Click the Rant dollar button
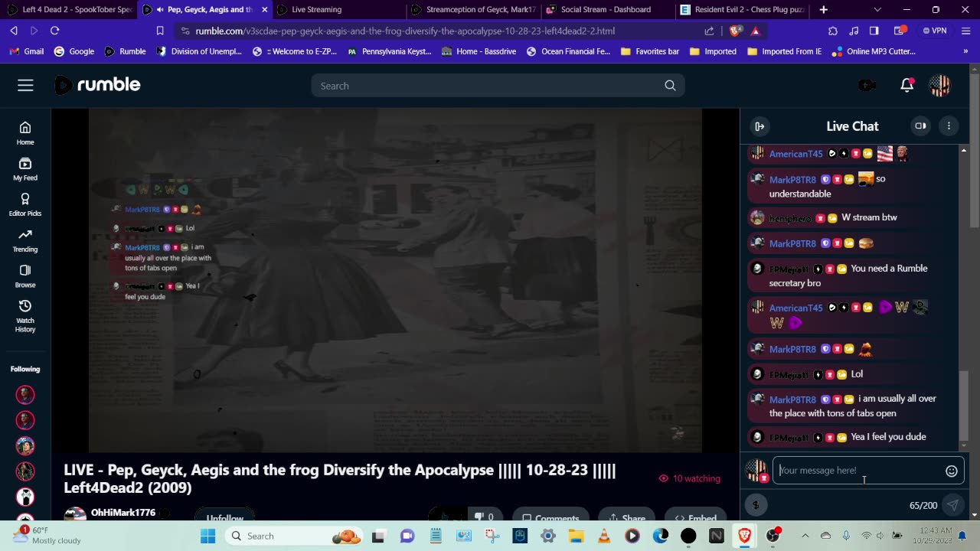Viewport: 980px width, 551px height. tap(756, 504)
